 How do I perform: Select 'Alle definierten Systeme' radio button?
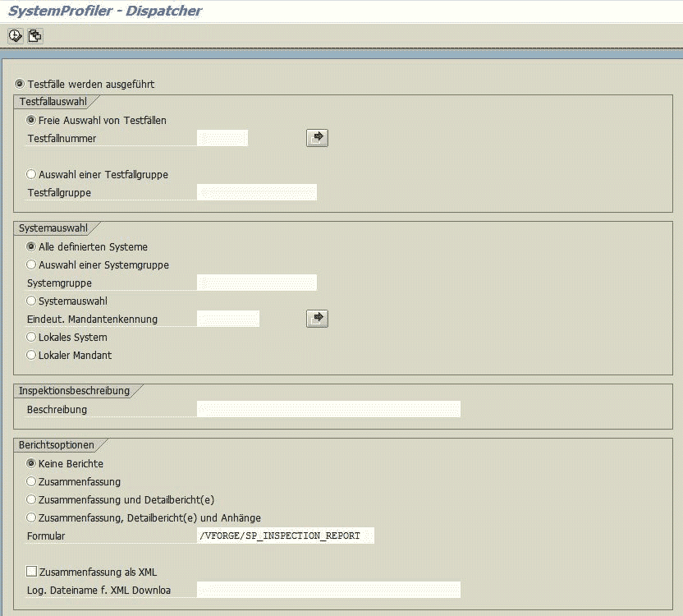pyautogui.click(x=31, y=246)
